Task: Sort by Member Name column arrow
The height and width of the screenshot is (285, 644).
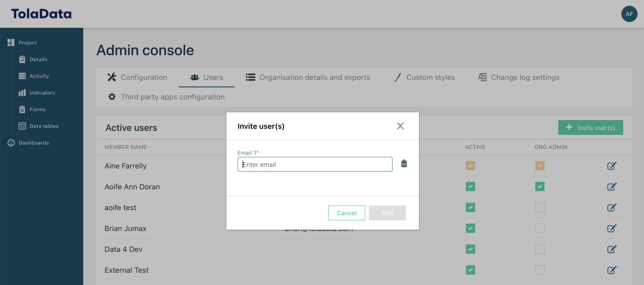Action: (x=150, y=147)
